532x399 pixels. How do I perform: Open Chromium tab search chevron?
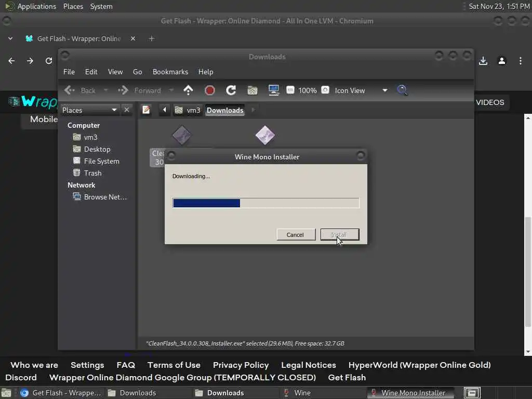(10, 38)
